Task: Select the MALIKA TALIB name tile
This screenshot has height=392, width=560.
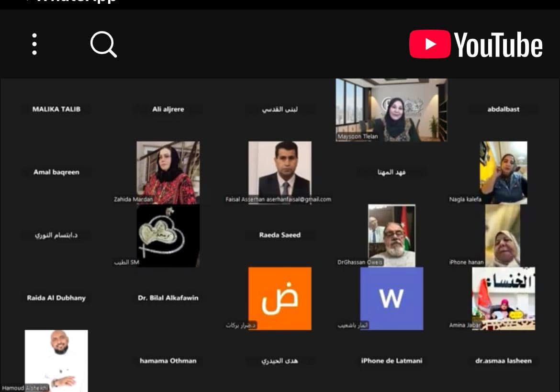Action: point(56,109)
